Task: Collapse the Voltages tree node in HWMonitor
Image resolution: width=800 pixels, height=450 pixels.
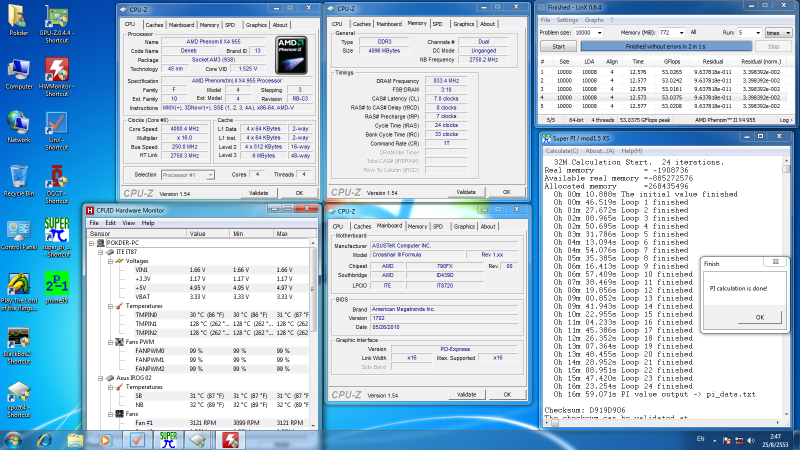Action: click(108, 260)
